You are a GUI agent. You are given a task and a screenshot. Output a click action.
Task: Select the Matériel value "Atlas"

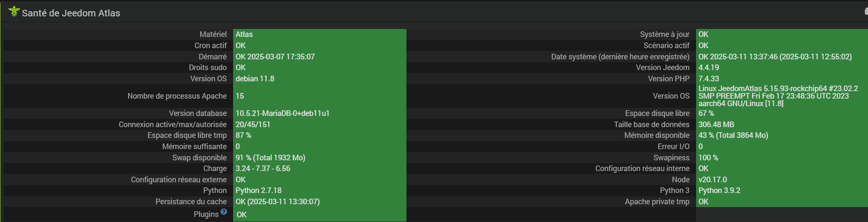(244, 34)
